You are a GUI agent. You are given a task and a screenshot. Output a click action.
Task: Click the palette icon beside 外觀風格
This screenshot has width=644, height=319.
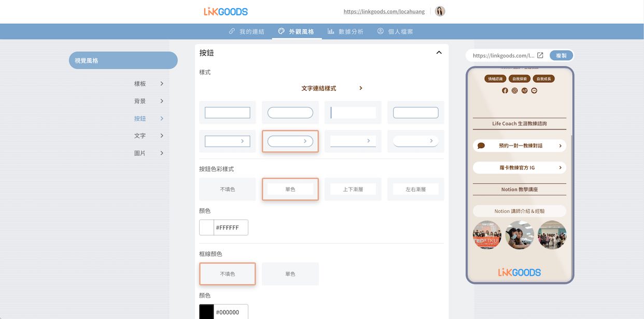tap(281, 32)
